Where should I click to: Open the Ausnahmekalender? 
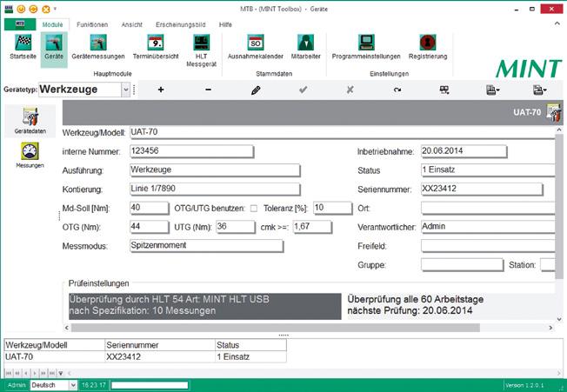coord(256,48)
